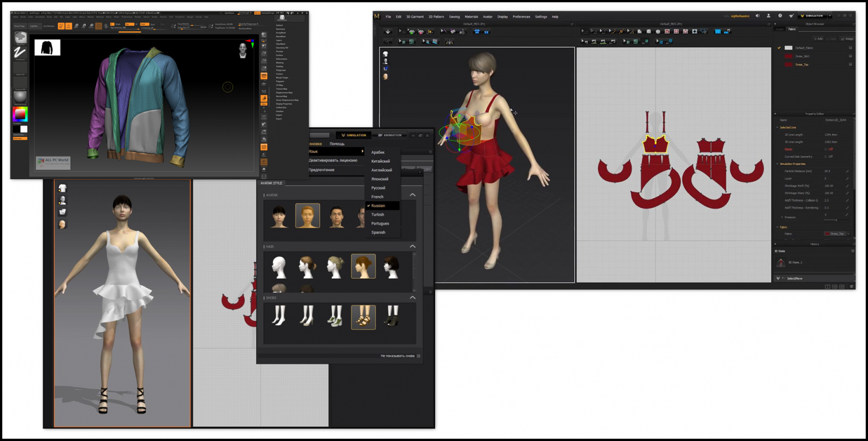
Task: Open the UV Map subpalette in ZBrush
Action: coord(279,85)
